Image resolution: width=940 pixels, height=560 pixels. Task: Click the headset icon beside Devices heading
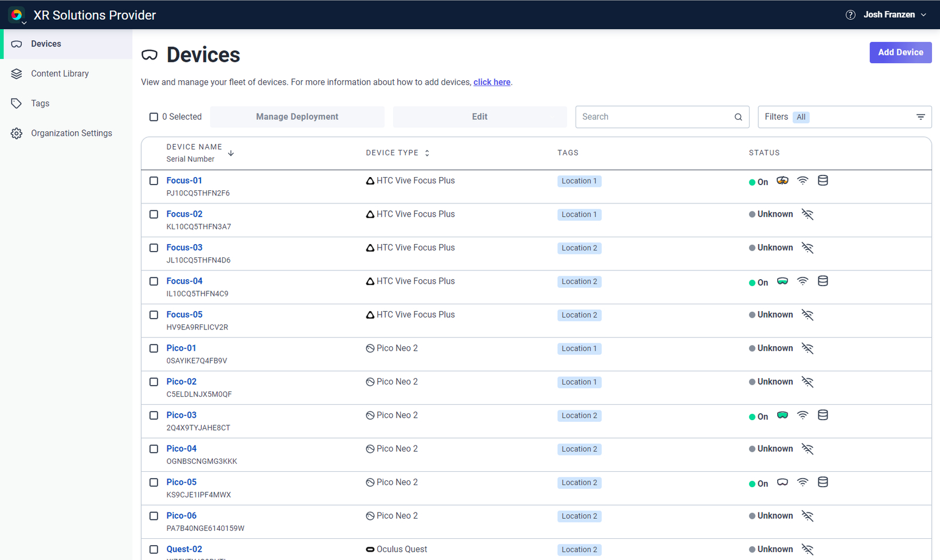150,55
